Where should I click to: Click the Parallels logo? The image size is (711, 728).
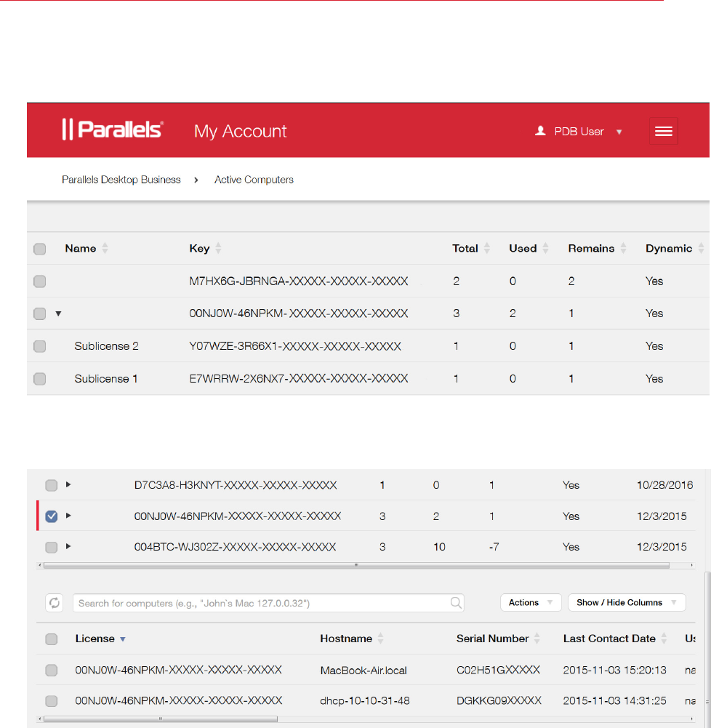112,129
